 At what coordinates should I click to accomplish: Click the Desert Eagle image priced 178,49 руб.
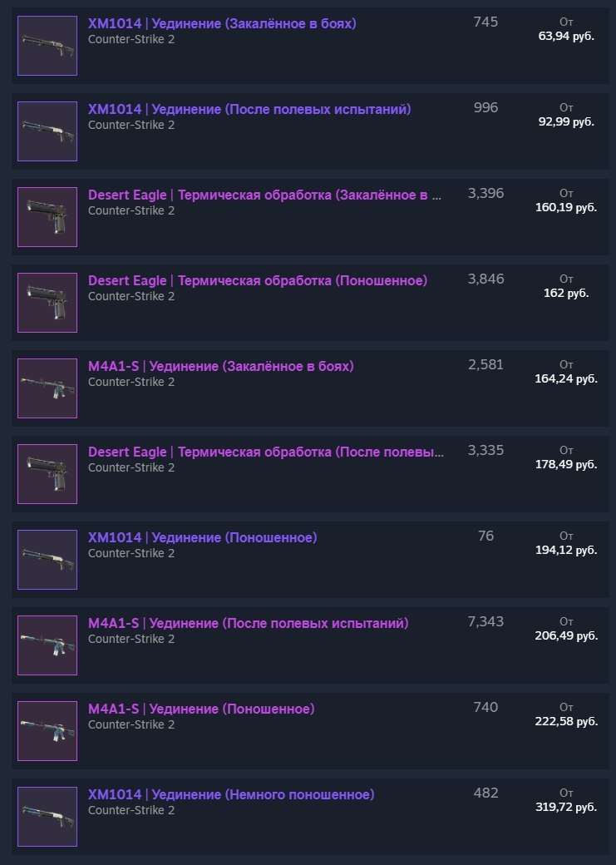pos(47,474)
